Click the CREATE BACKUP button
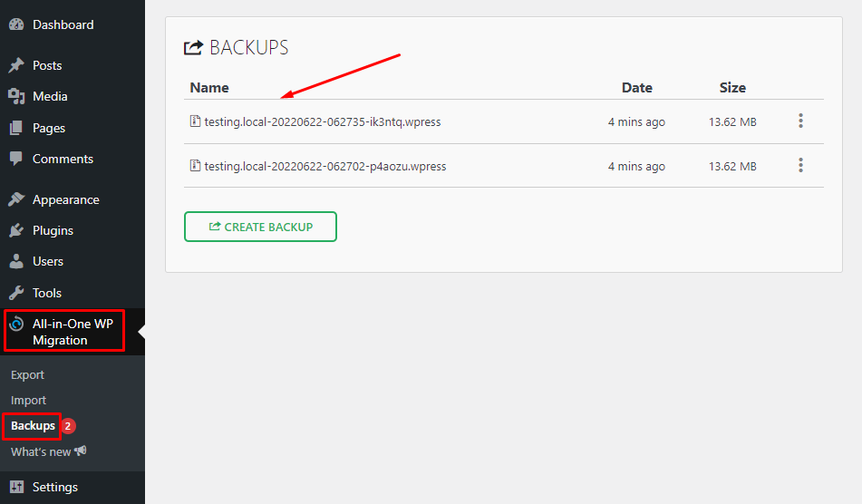This screenshot has height=504, width=862. click(260, 227)
